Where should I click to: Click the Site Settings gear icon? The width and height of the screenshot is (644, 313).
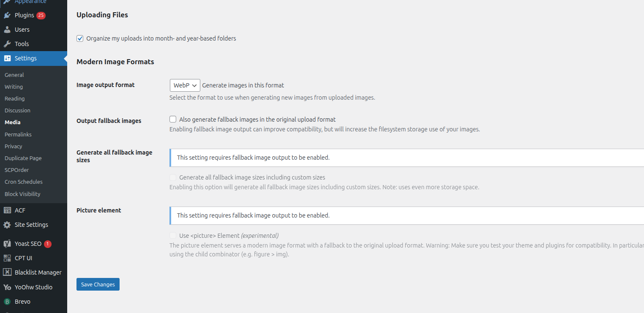click(x=7, y=225)
